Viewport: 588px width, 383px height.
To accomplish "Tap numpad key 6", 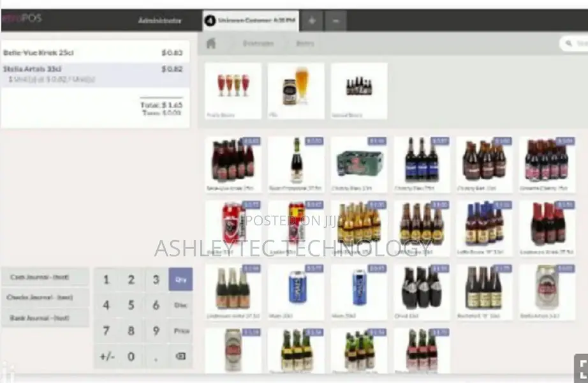I will [x=156, y=305].
